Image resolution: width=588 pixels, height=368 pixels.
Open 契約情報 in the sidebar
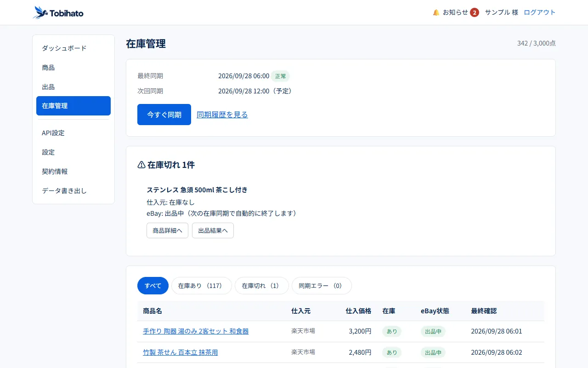click(73, 172)
